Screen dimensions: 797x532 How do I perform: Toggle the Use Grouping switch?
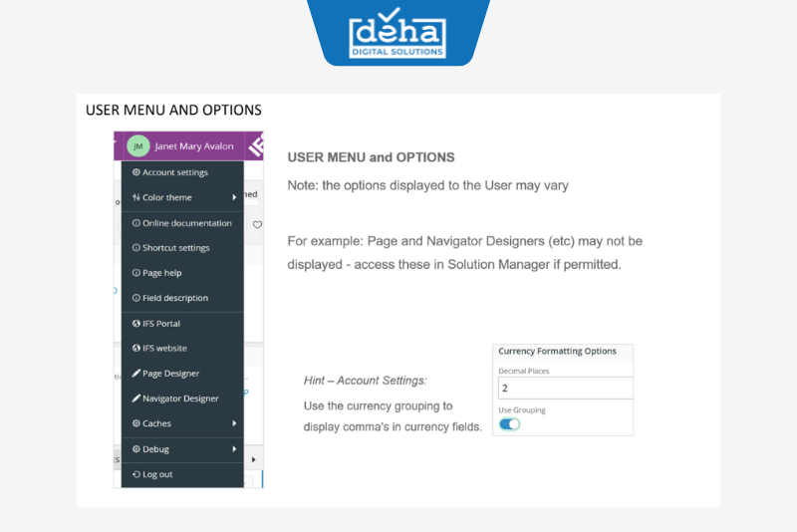point(509,424)
